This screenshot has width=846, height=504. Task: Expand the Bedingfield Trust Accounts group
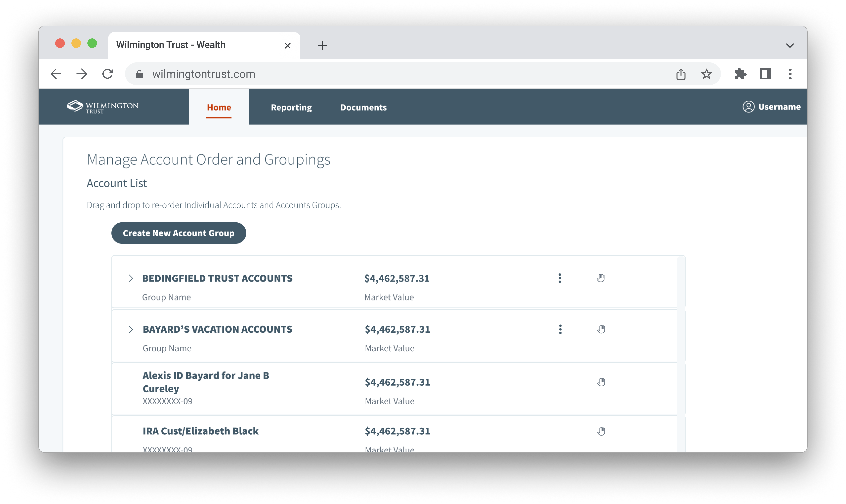click(131, 278)
